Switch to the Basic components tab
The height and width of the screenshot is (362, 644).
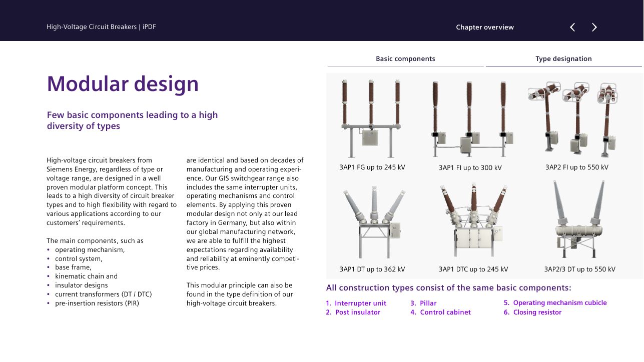coord(405,59)
